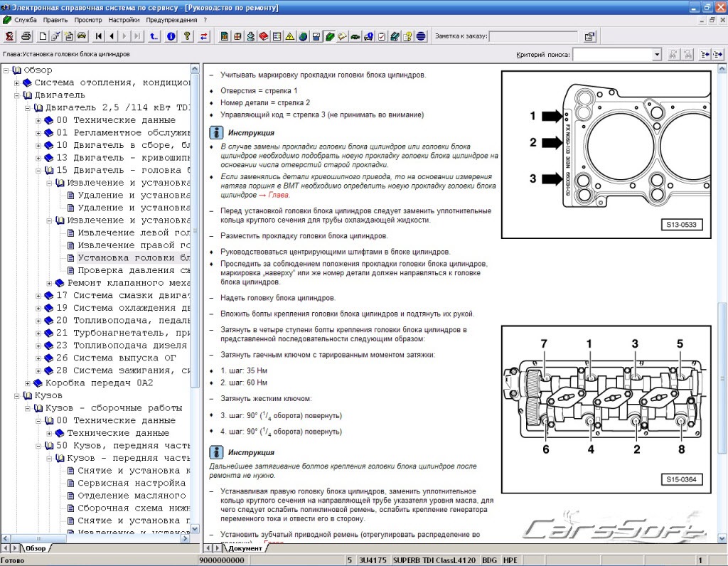
Task: Click the yellow warning triangle icon
Action: pyautogui.click(x=290, y=36)
